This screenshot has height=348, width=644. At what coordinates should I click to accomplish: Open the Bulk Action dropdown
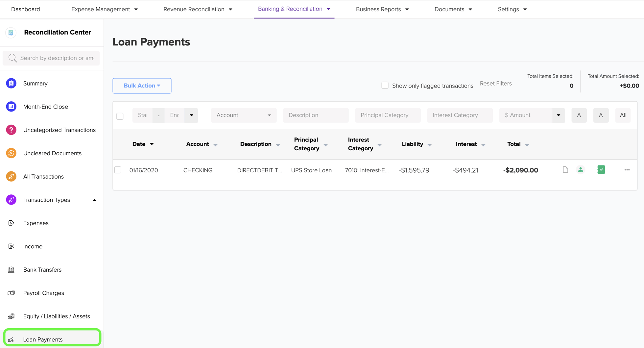(x=142, y=86)
